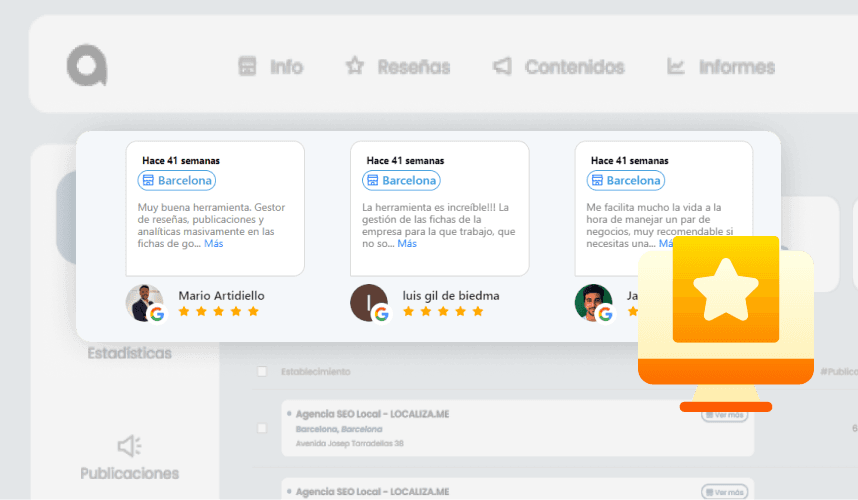858x500 pixels.
Task: Click the second Agencia SEO Local row
Action: [518, 489]
